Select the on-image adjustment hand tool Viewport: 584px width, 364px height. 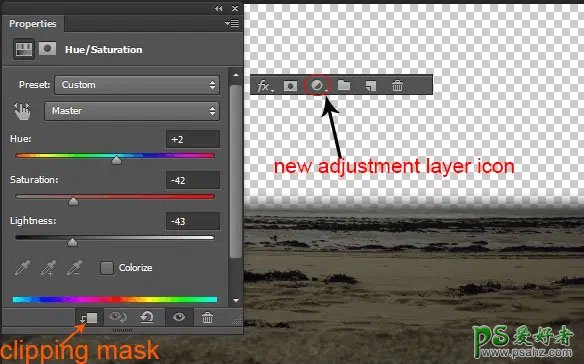click(22, 111)
